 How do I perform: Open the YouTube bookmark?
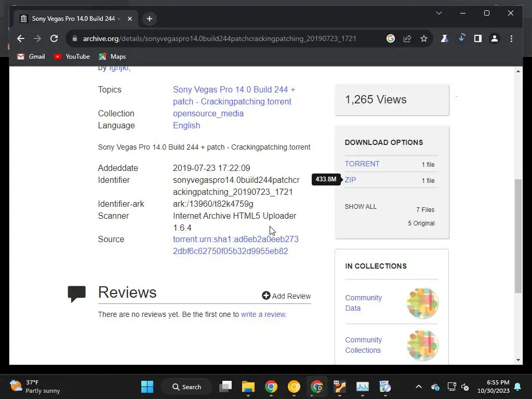point(72,57)
